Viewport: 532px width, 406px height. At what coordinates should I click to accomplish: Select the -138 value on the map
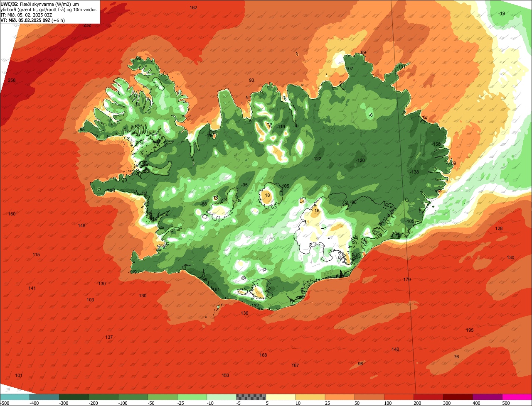pyautogui.click(x=414, y=172)
